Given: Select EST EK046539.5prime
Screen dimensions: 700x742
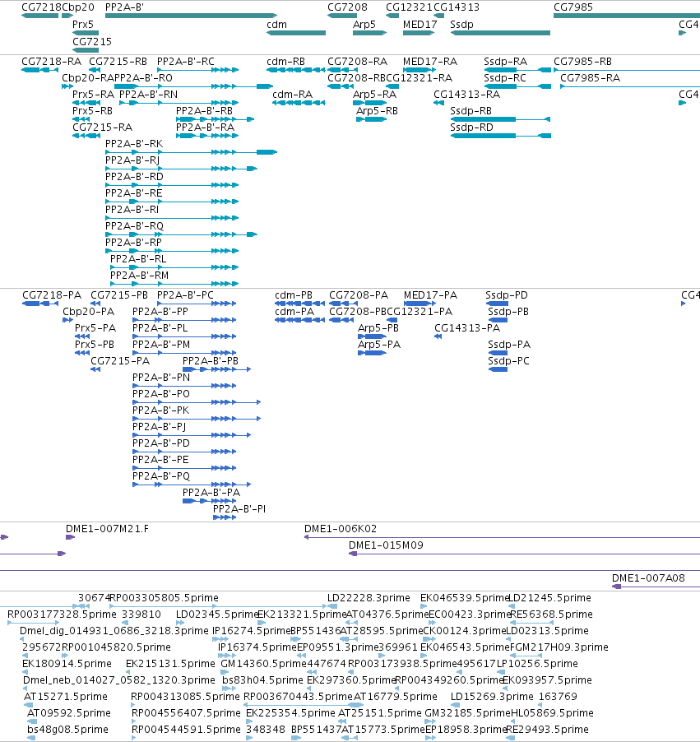Looking at the screenshot, I should tap(464, 598).
